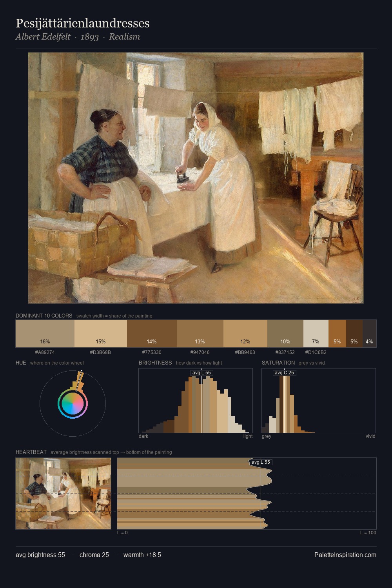Click the 'grey' axis label

(267, 436)
